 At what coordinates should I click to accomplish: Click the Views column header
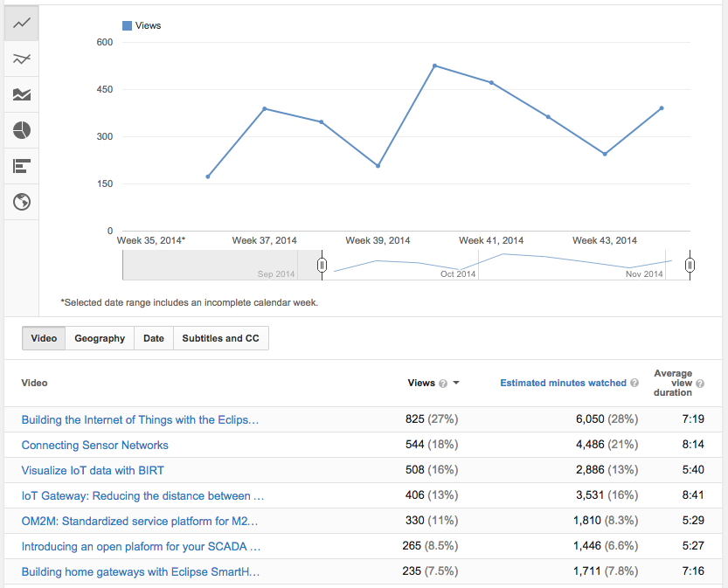pyautogui.click(x=421, y=383)
